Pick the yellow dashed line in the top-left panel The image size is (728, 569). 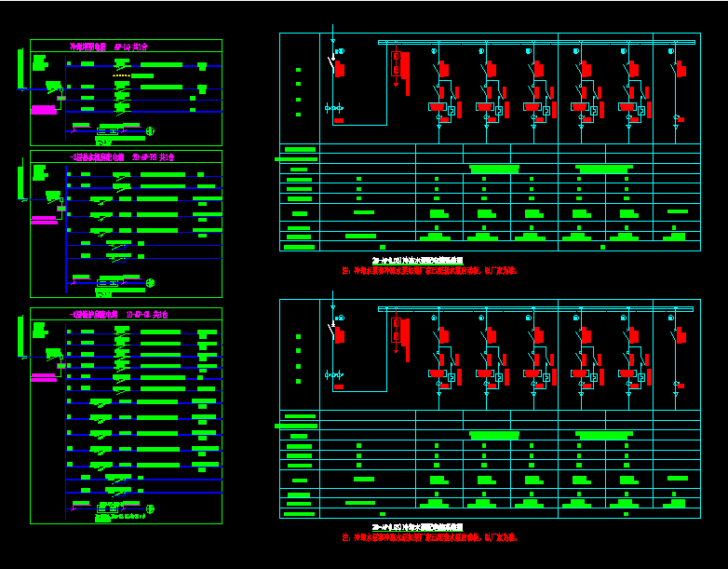(x=122, y=75)
